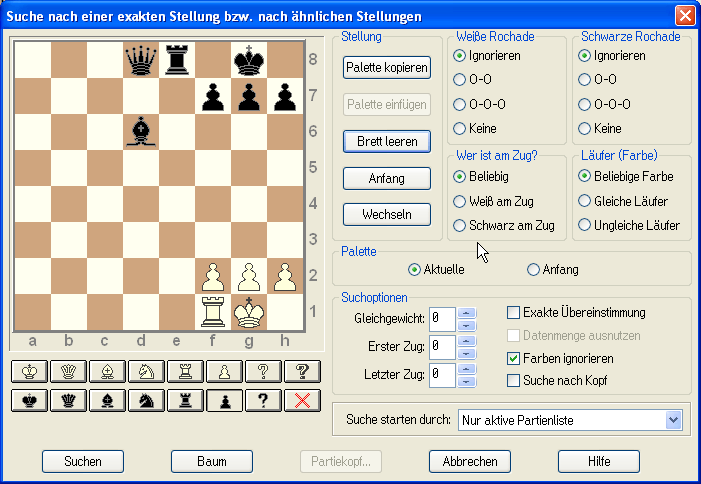Select the white king palette piece

(x=33, y=372)
